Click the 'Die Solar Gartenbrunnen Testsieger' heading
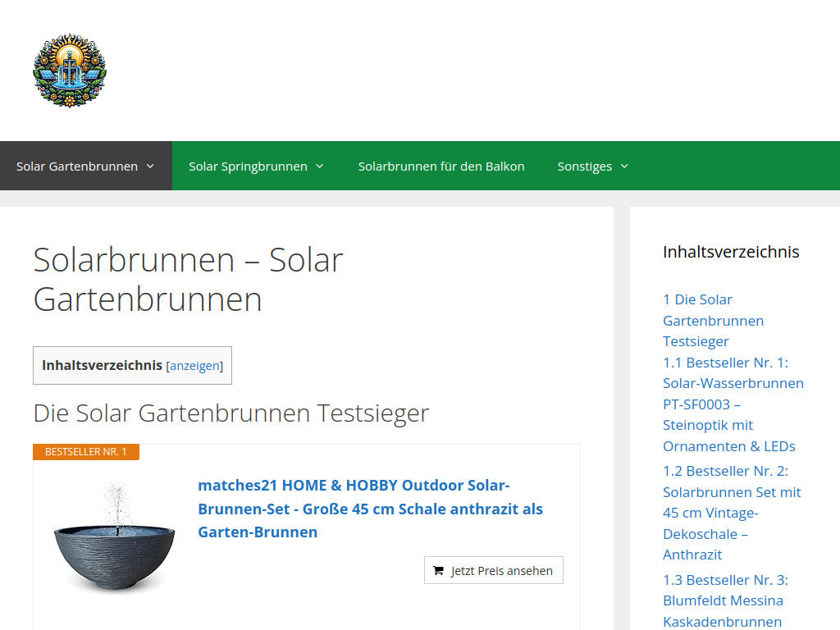The width and height of the screenshot is (840, 630). coord(231,413)
